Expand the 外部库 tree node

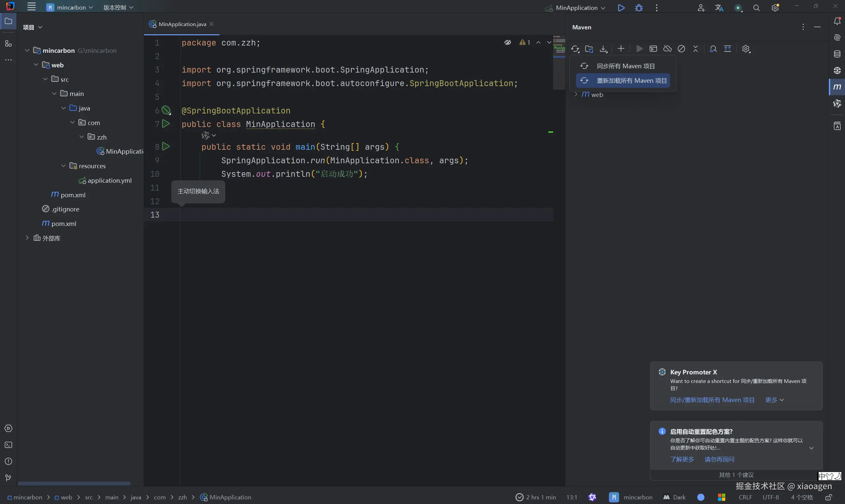tap(27, 238)
